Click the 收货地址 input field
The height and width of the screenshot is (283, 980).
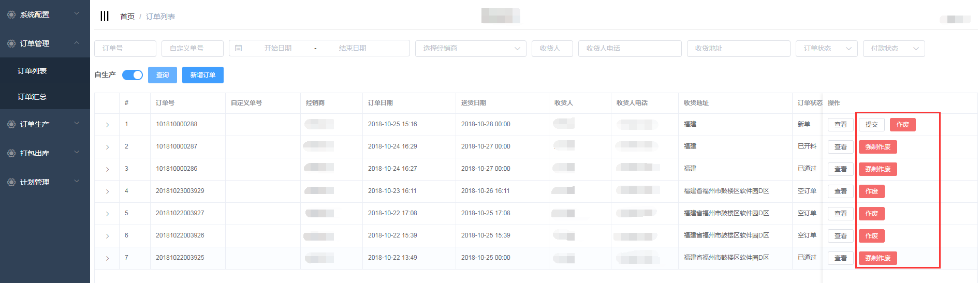pyautogui.click(x=738, y=48)
